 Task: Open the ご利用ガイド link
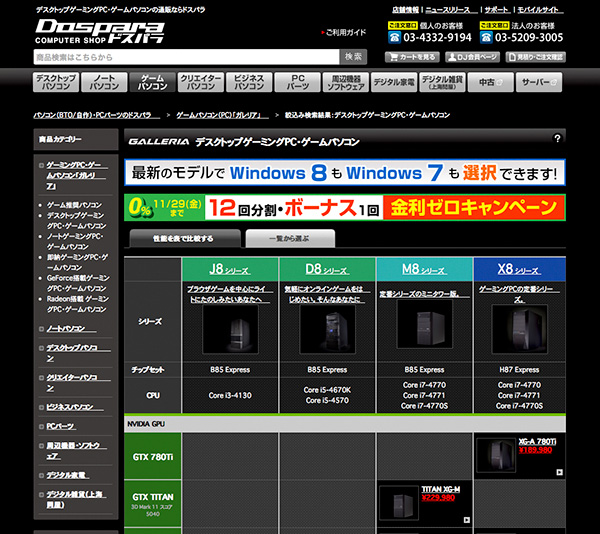coord(345,32)
